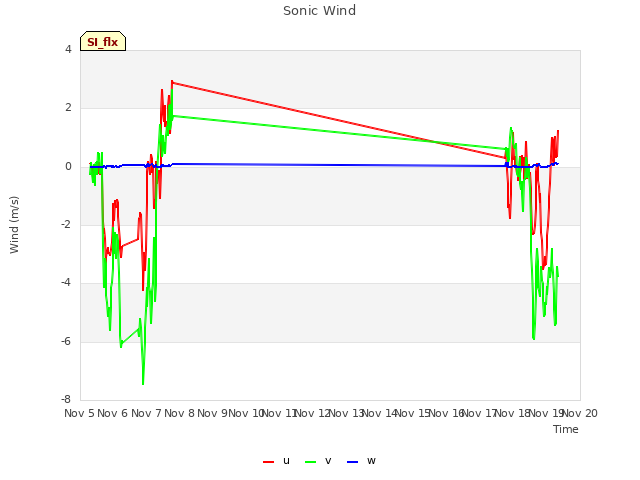Click the y-axis value -2
Viewport: 640px width, 480px height.
(x=66, y=224)
